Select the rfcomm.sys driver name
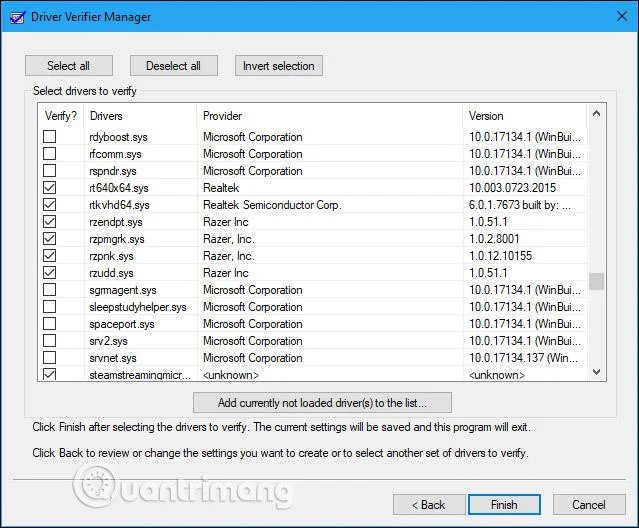Screen dimensions: 639x528 tap(115, 154)
